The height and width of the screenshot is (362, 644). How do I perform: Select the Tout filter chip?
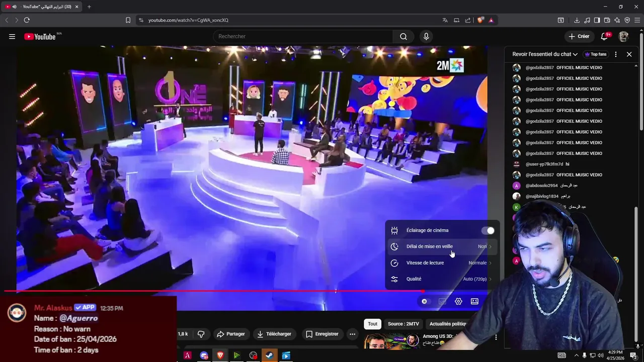[372, 324]
